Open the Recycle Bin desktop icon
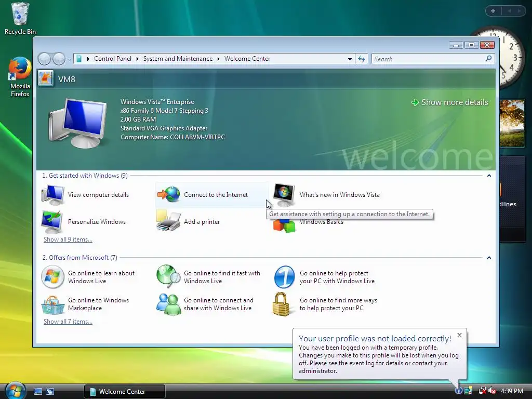Viewport: 532px width, 399px height. click(x=20, y=19)
